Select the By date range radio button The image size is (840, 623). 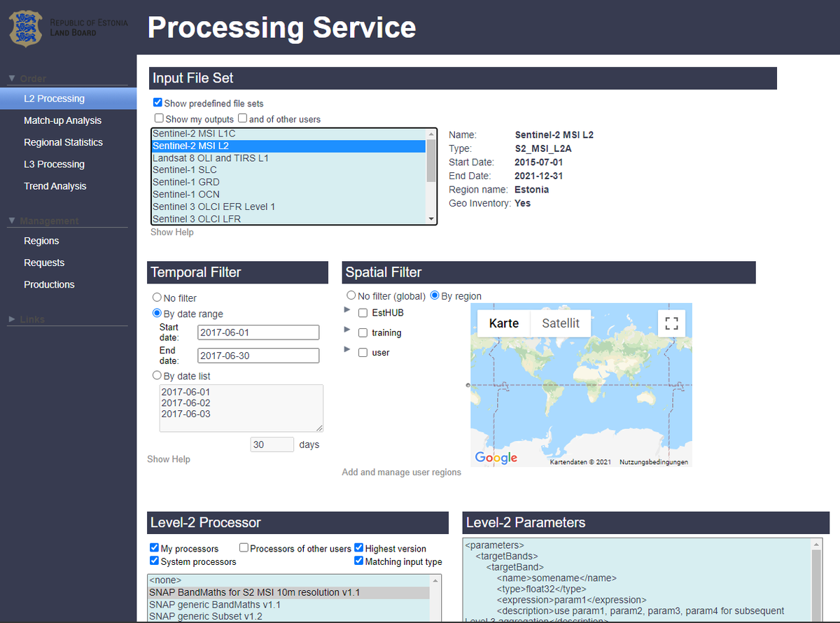point(157,314)
